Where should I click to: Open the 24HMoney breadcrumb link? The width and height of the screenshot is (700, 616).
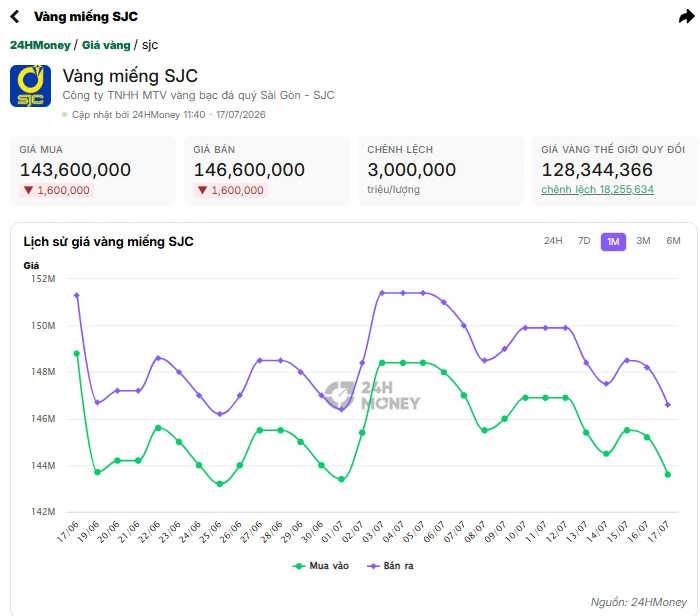pos(40,45)
